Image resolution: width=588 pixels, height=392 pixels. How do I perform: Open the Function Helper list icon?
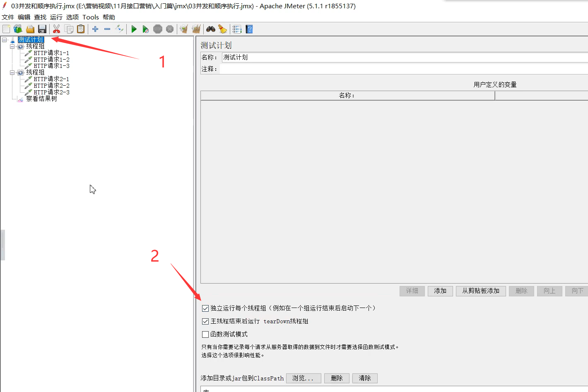pyautogui.click(x=237, y=29)
